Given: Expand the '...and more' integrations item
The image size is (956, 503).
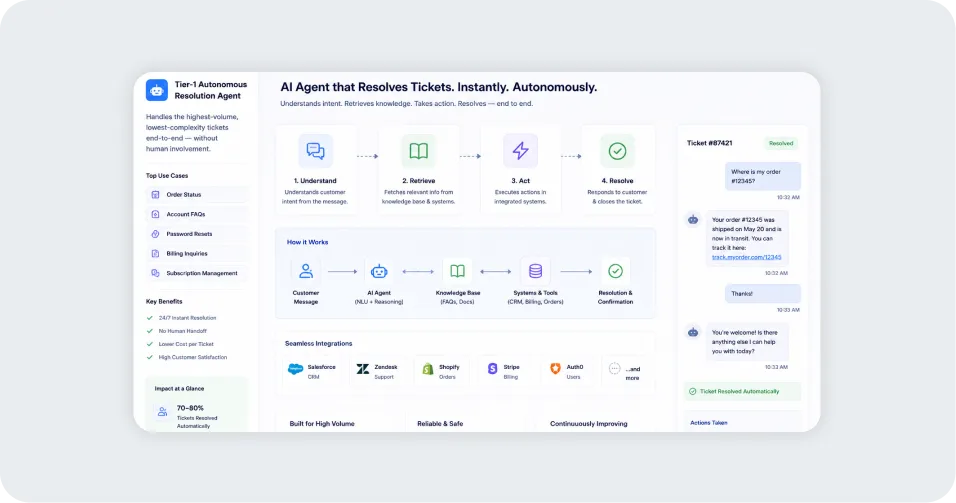Looking at the screenshot, I should (x=627, y=371).
